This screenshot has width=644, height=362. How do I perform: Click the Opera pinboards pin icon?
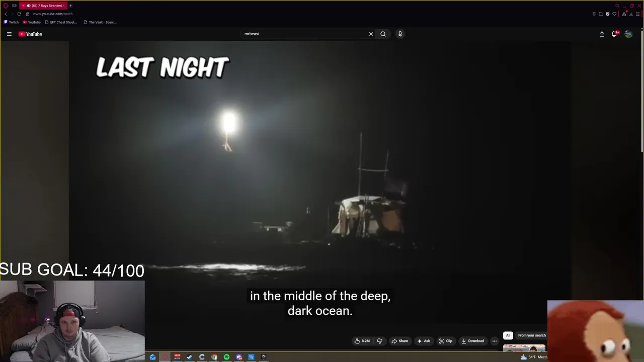594,14
